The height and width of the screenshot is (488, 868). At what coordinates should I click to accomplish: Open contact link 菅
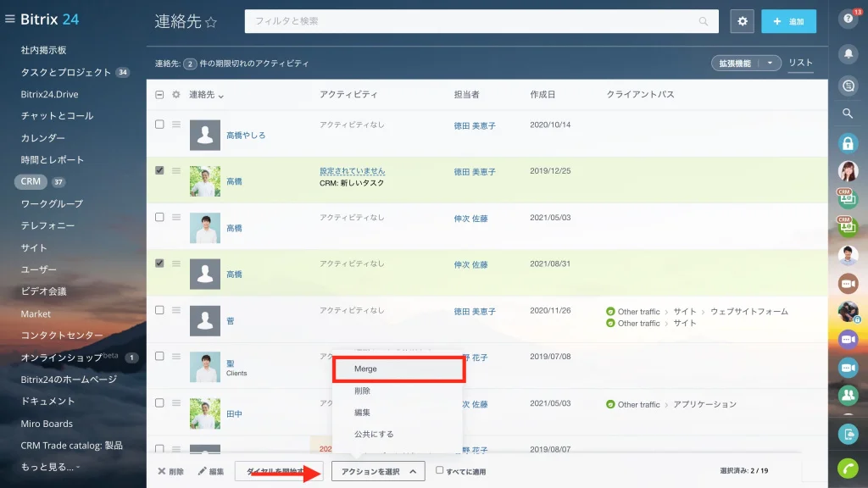click(x=231, y=321)
